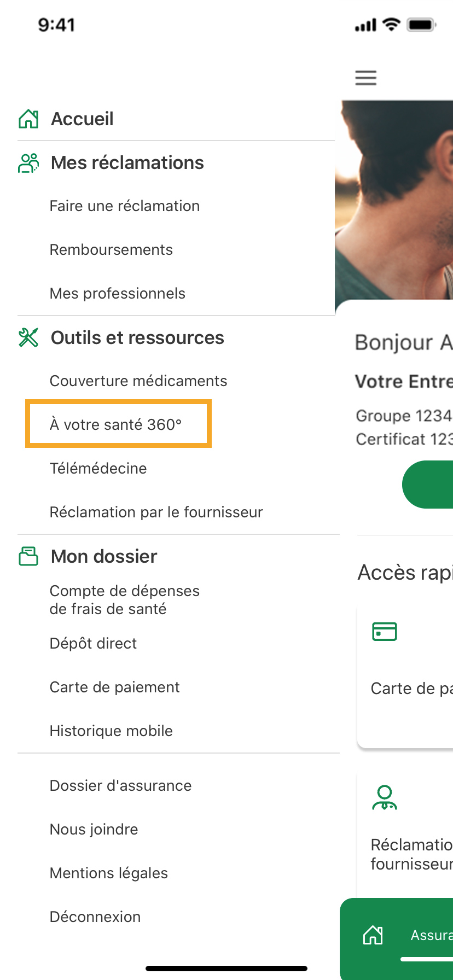Tap the hamburger menu icon
The image size is (453, 980).
tap(365, 78)
